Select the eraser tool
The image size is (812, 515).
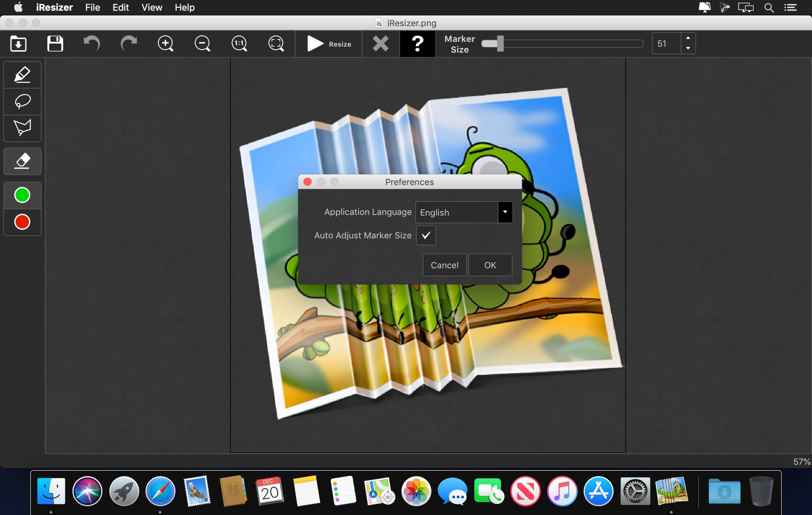tap(22, 161)
